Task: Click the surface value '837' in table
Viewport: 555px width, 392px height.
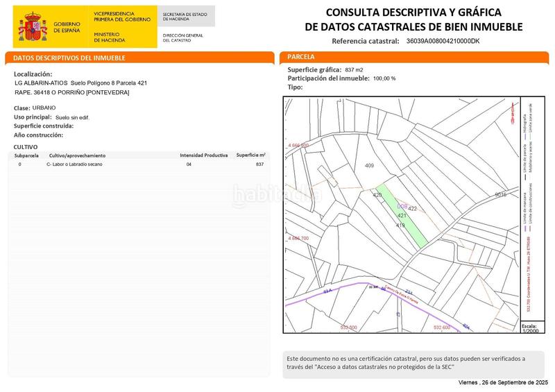Action: [x=259, y=164]
